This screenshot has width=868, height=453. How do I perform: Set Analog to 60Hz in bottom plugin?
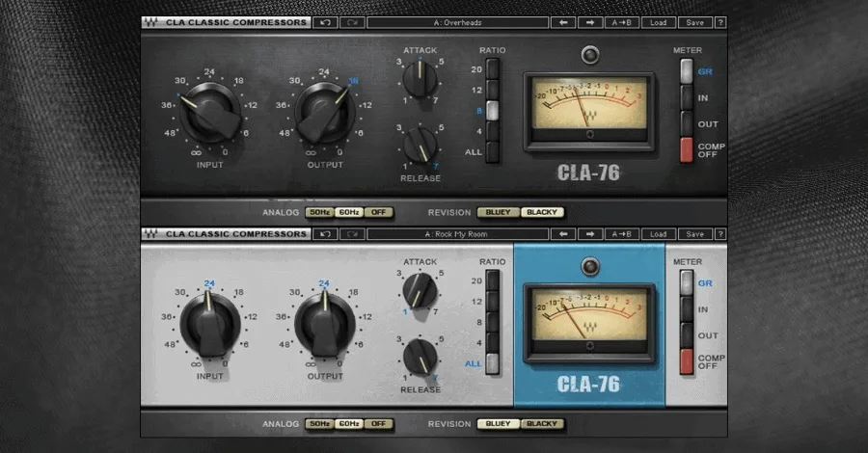point(349,424)
